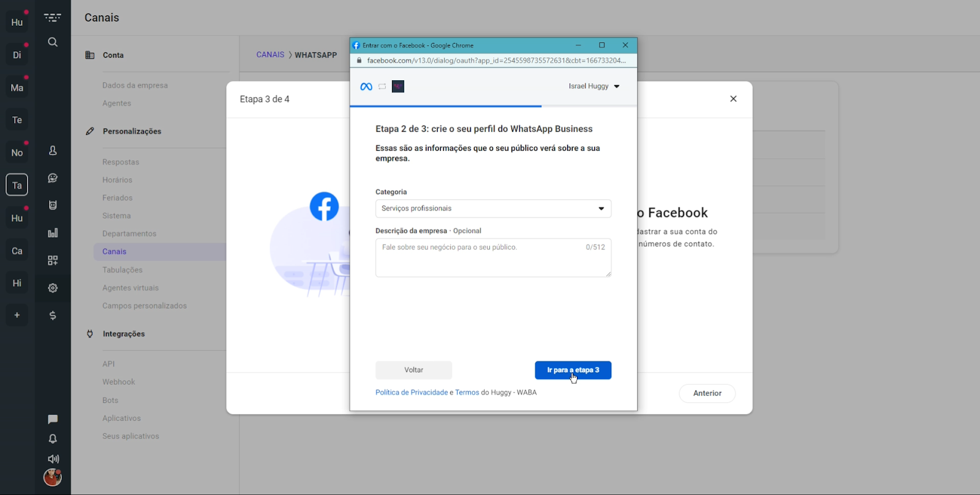Open 'Departamentos' settings item
This screenshot has height=495, width=980.
tap(129, 233)
